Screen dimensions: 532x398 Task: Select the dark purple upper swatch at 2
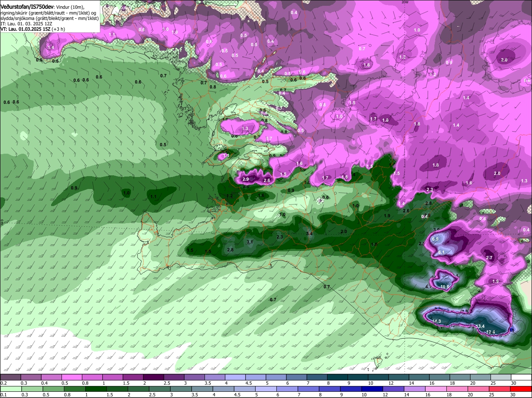pos(153,377)
